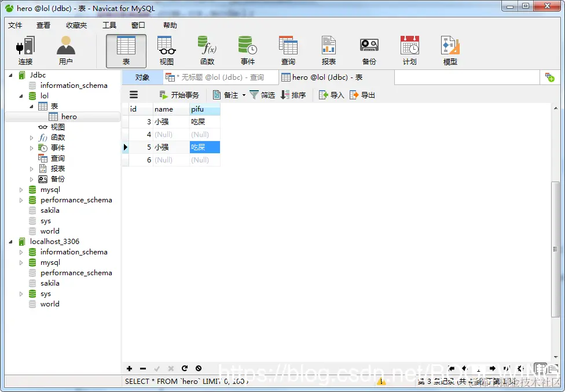Open the 帮助 (Help) menu

point(170,25)
